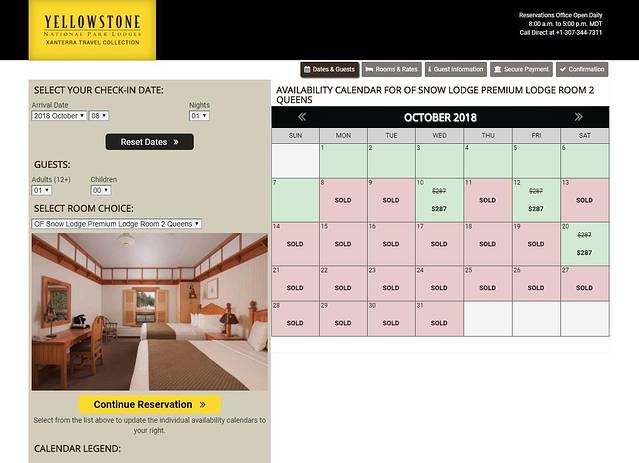Select October 10 with $287 rate

click(439, 200)
